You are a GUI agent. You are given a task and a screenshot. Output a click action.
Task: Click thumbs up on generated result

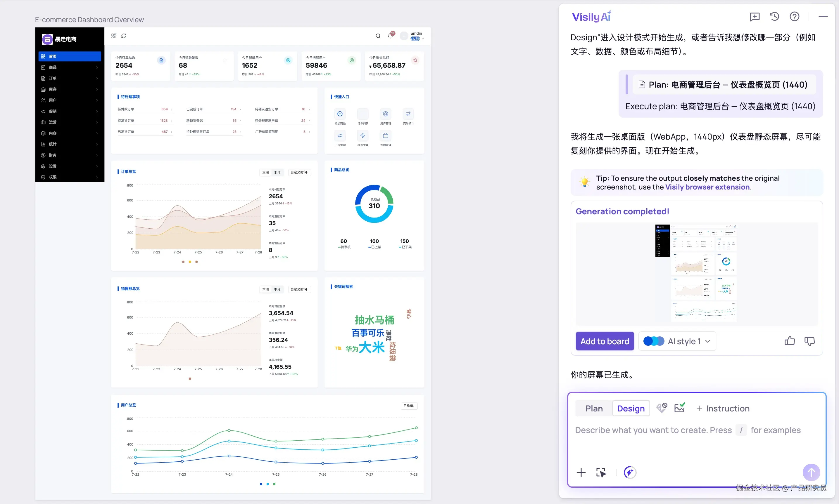[790, 341]
